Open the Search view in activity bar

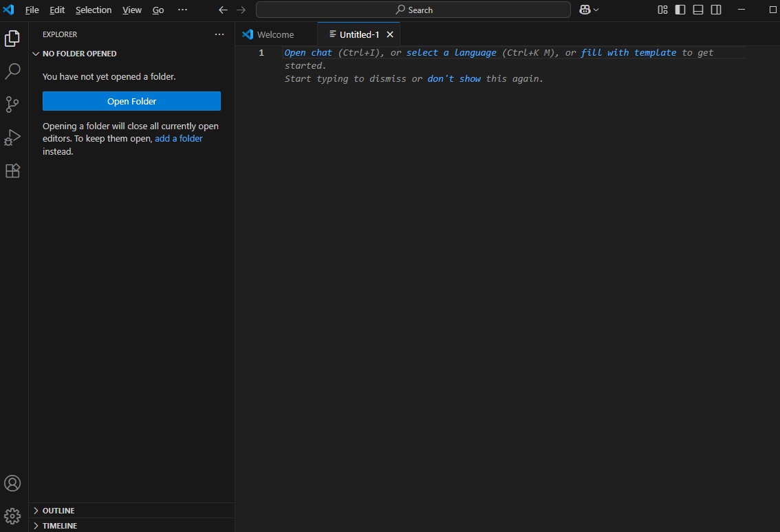click(12, 71)
